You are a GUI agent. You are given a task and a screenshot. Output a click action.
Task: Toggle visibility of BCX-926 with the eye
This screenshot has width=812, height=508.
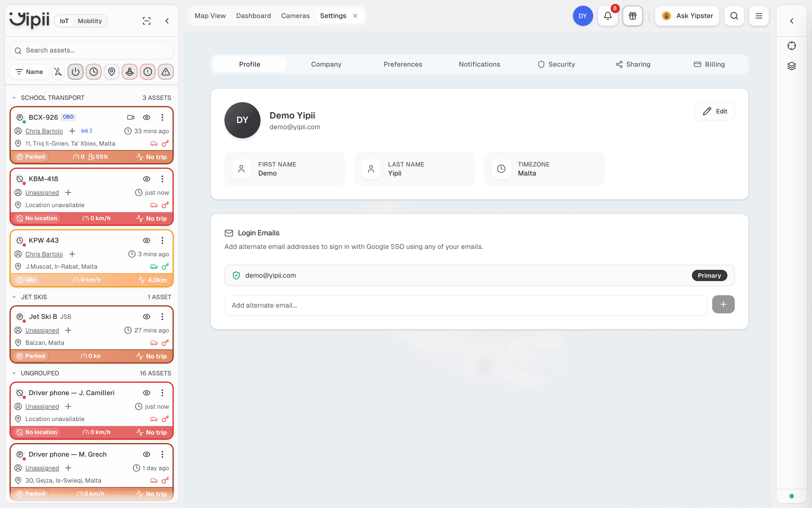click(x=147, y=117)
